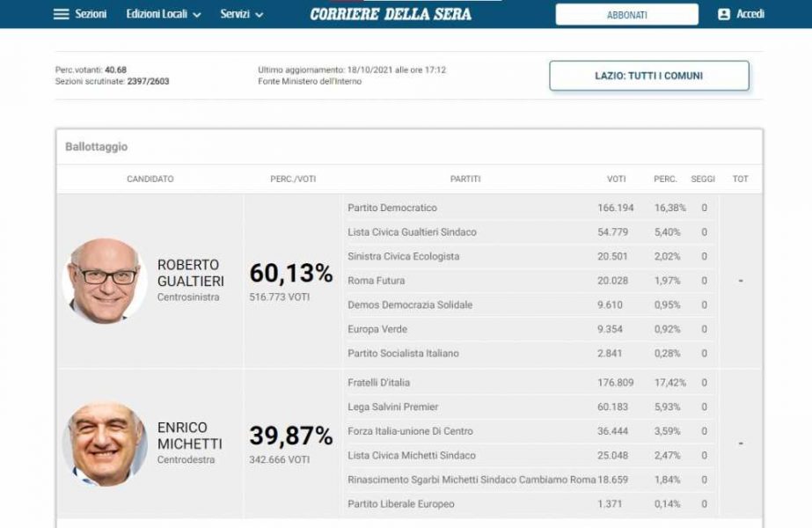Sort by the CANDIDATO column header

point(150,177)
